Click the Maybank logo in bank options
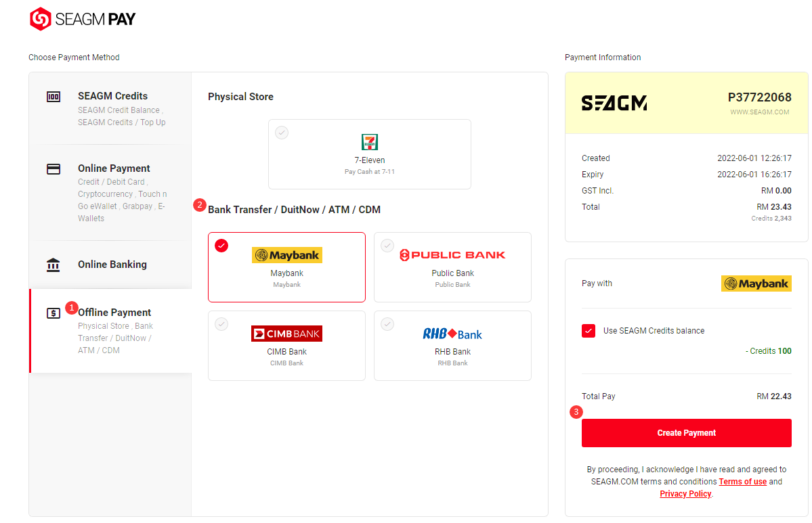Viewport: 812px width, 523px height. click(x=287, y=255)
